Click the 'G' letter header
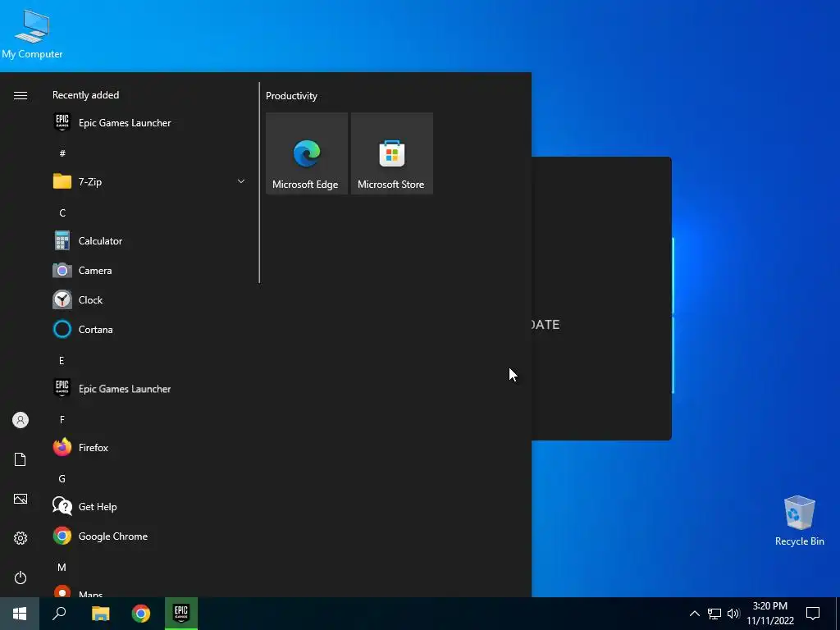 click(62, 479)
